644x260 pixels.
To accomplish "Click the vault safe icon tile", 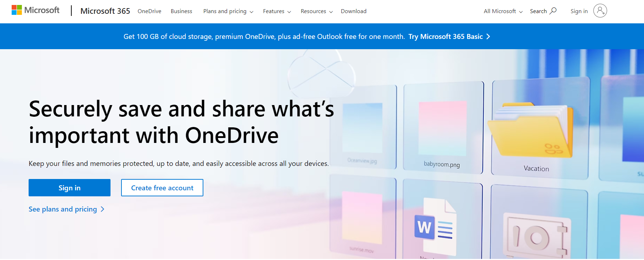I will (x=537, y=235).
